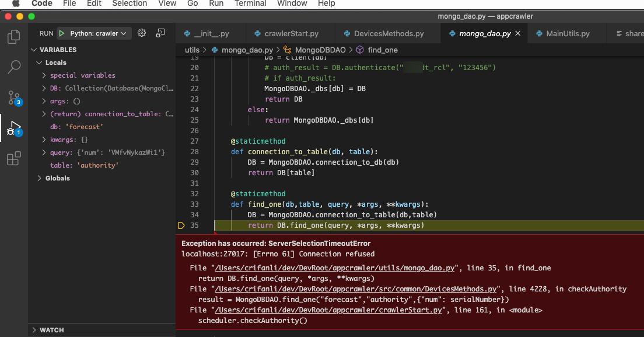Click the MongoDBDAO class breadcrumb icon
The image size is (644, 337).
287,50
